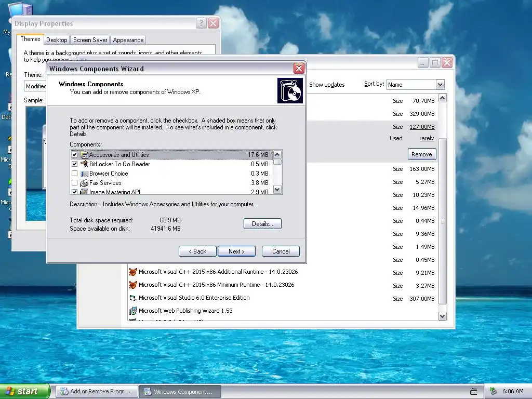The width and height of the screenshot is (532, 399).
Task: Click the system tray notification icon
Action: pyautogui.click(x=493, y=391)
